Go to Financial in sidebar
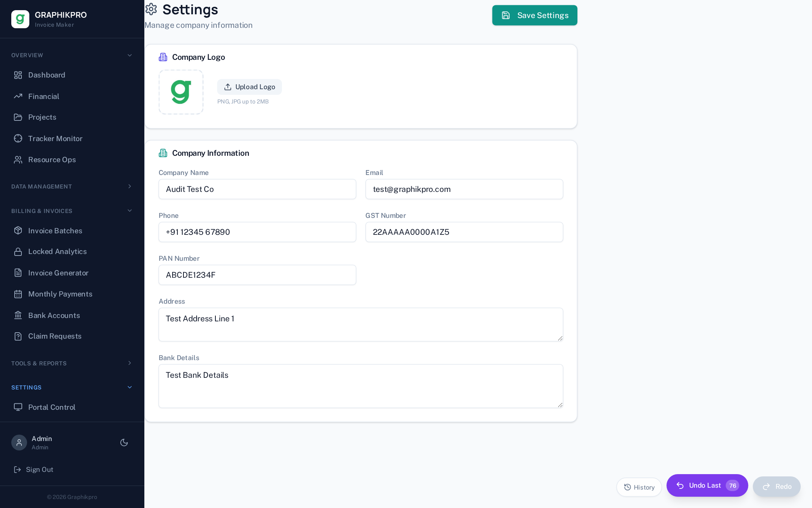 tap(72, 96)
